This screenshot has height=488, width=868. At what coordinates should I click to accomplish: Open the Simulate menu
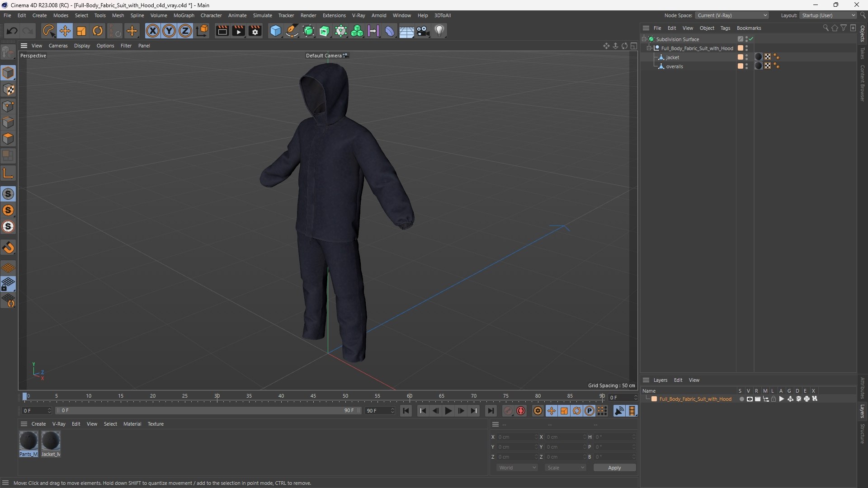(262, 15)
